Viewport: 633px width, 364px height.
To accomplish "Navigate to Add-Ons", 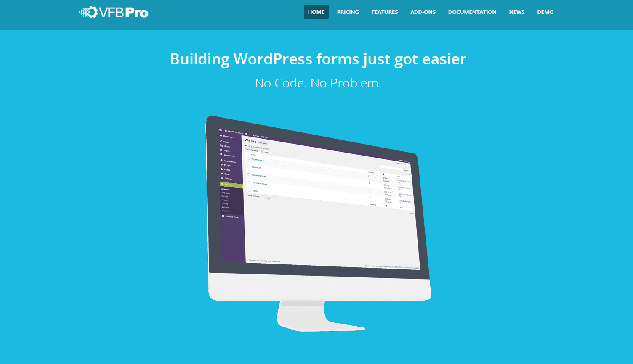I will coord(423,12).
